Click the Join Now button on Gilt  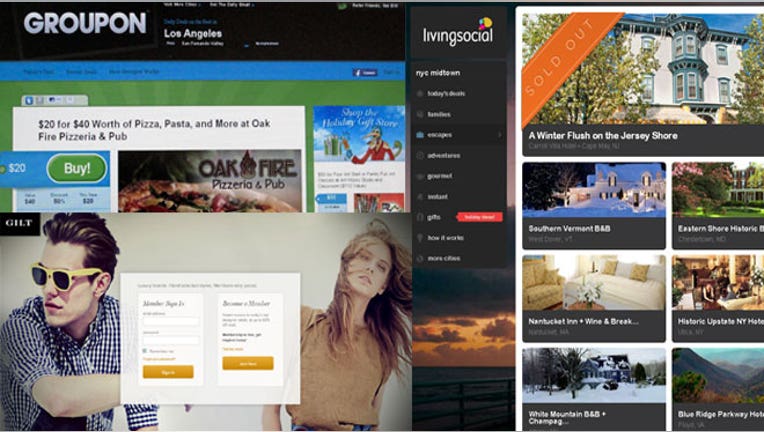click(248, 363)
